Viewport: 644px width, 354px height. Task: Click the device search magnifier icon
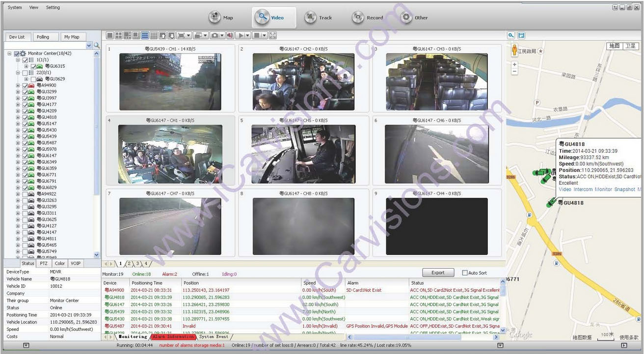[97, 45]
